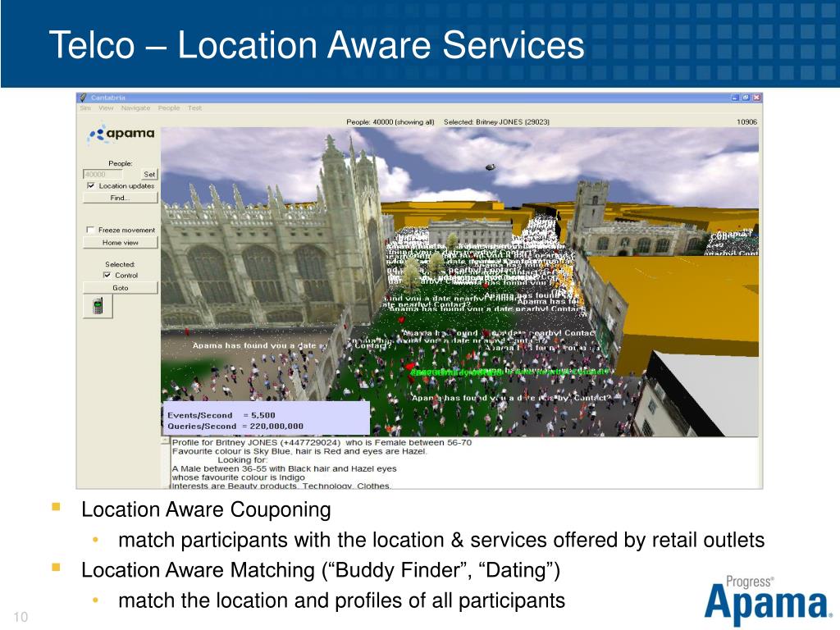
Task: Click the 'whose favourite colour is Indigo' line
Action: (239, 477)
